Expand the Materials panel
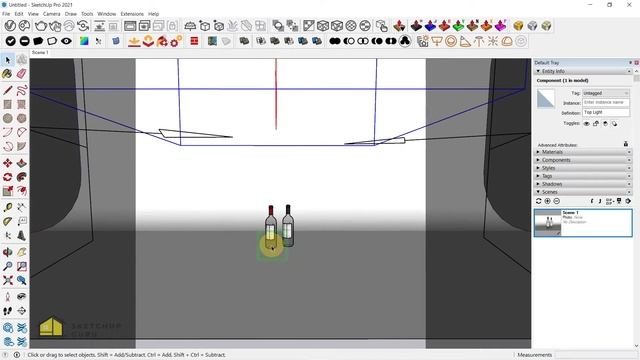The width and height of the screenshot is (640, 360). click(x=583, y=152)
